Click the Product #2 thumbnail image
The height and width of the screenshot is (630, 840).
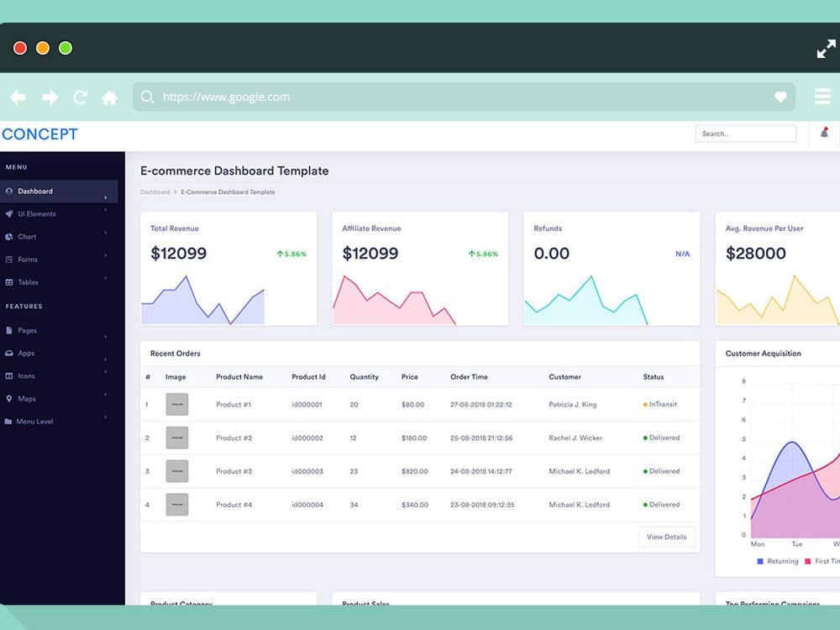point(177,438)
